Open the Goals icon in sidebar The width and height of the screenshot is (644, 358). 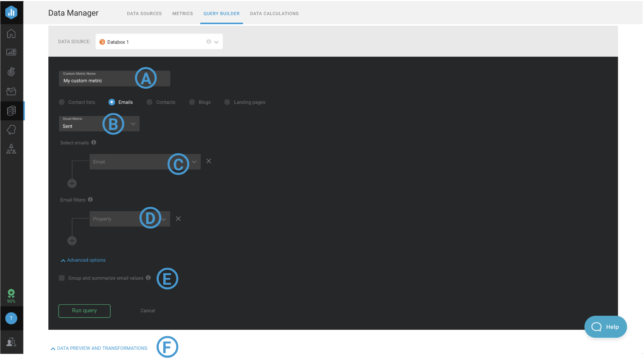tap(11, 72)
